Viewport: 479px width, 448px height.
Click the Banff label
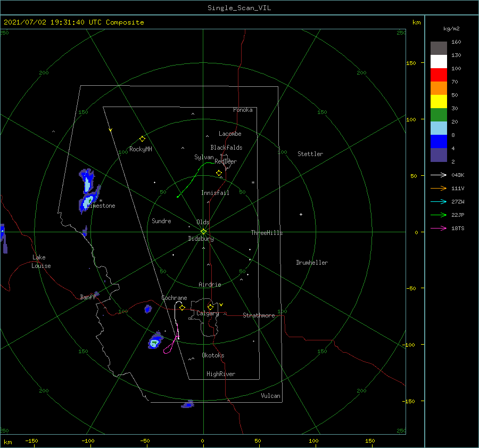pyautogui.click(x=88, y=297)
